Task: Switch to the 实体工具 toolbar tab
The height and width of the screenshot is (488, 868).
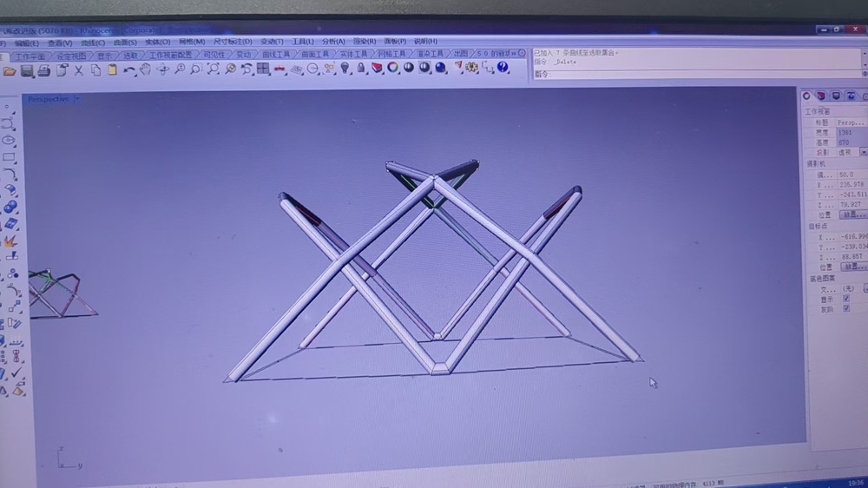Action: (353, 54)
